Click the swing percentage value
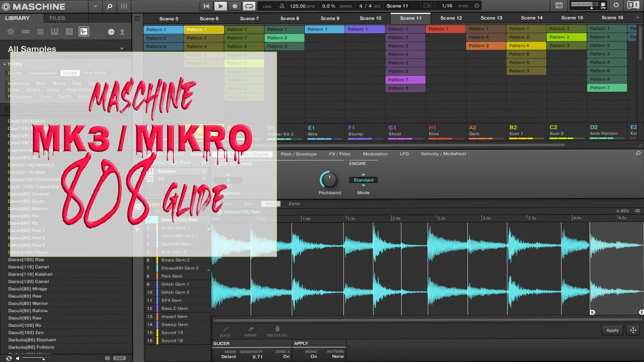This screenshot has width=644, height=362. click(329, 6)
